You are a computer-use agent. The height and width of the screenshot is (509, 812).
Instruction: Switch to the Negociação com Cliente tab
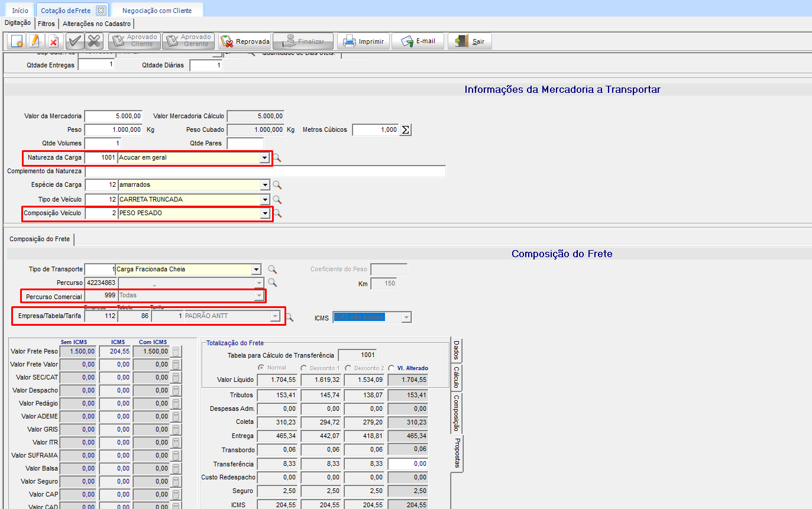tap(157, 10)
